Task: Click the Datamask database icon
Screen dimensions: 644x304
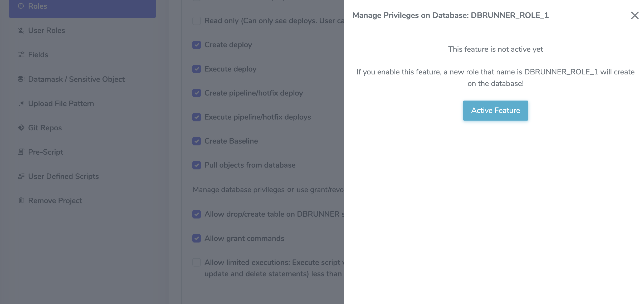Action: (x=21, y=79)
